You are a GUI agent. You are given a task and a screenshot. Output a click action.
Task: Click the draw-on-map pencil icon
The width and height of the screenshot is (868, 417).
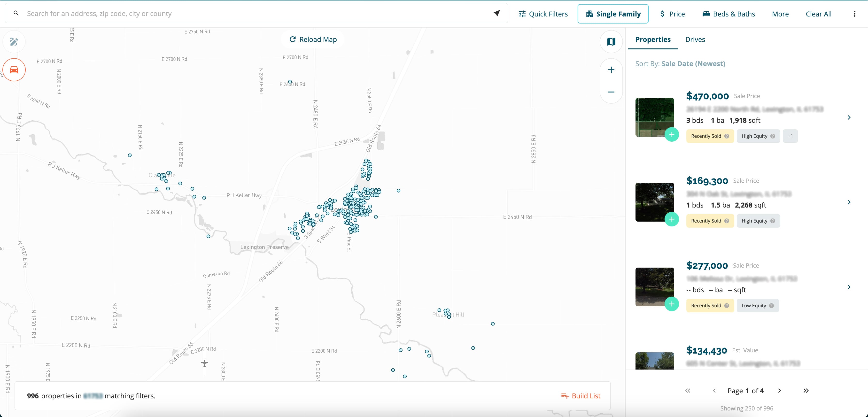click(x=14, y=42)
